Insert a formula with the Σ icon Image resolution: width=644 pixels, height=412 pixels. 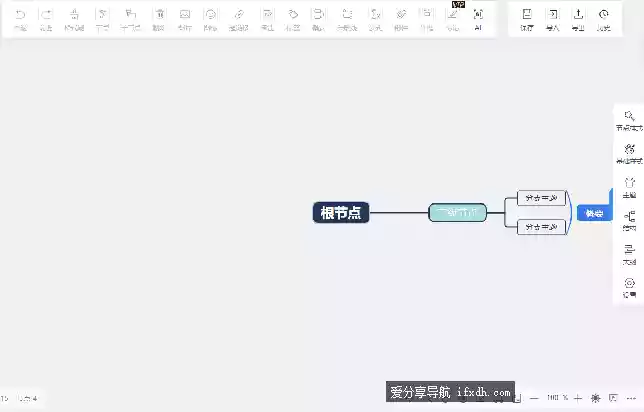[x=375, y=19]
